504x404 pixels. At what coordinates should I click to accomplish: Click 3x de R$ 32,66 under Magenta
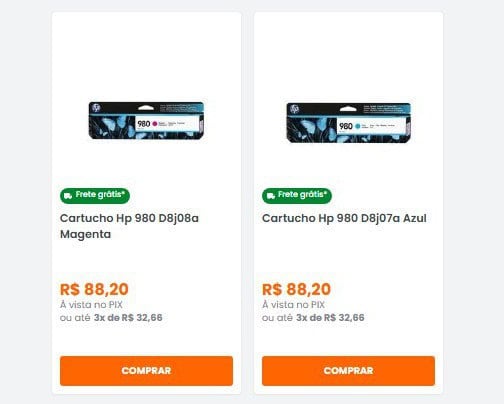click(128, 317)
